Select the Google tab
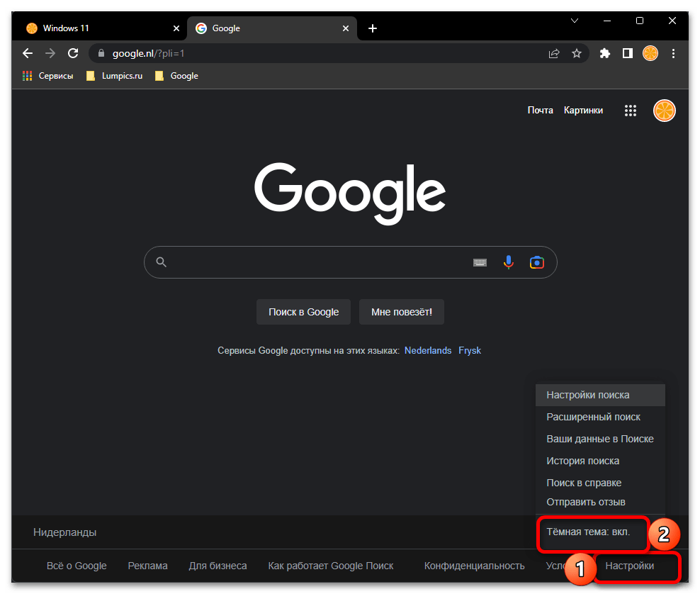 pos(272,28)
